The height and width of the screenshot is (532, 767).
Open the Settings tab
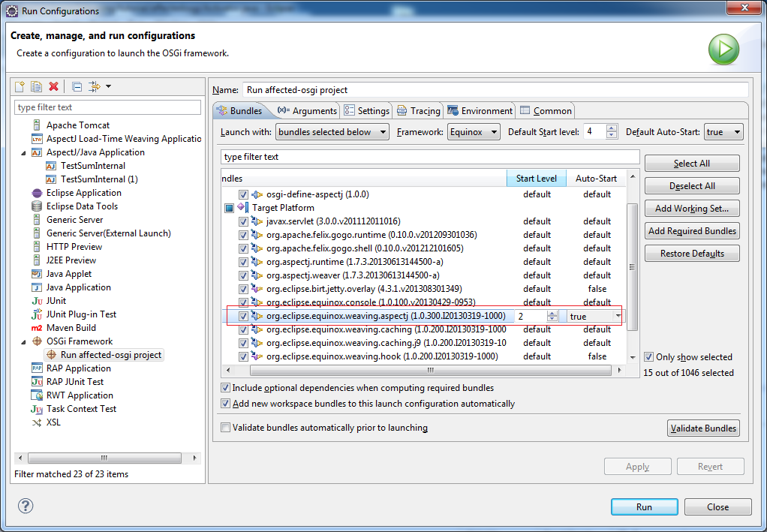click(x=366, y=111)
